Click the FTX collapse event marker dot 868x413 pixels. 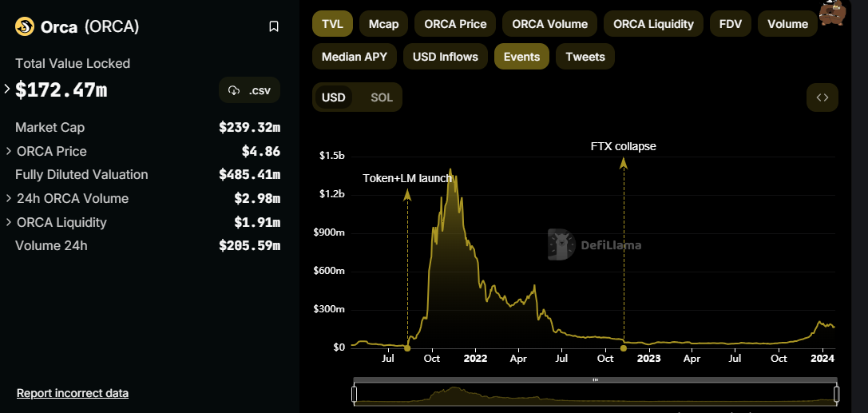624,348
